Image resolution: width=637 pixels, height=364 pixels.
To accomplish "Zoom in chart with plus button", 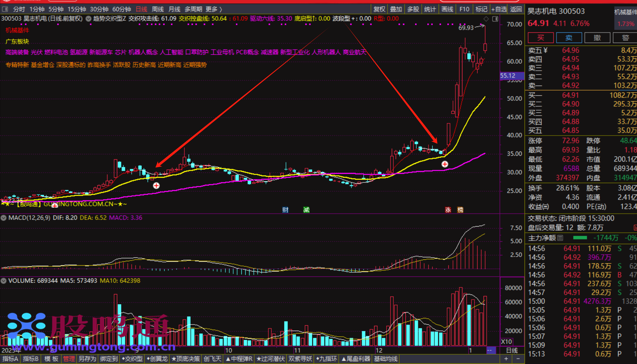I will click(506, 359).
